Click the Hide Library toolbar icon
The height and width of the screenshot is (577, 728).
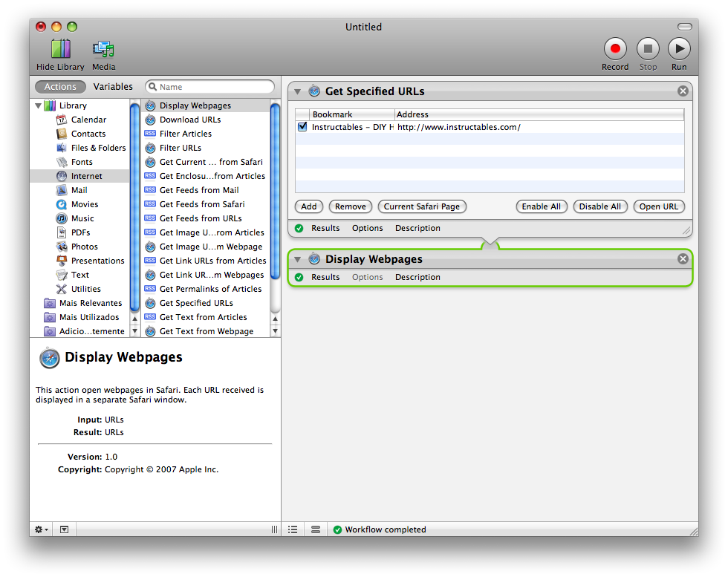click(60, 55)
